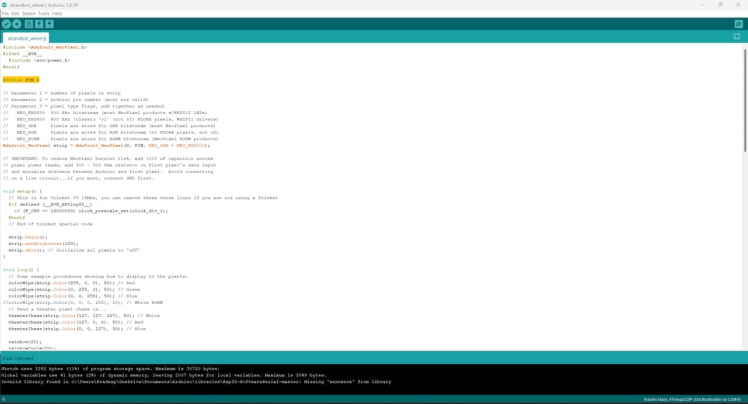Screen dimensions: 748x404
Task: Click the '#include <Adafruit_NeoPixel.h>' line
Action: 45,47
